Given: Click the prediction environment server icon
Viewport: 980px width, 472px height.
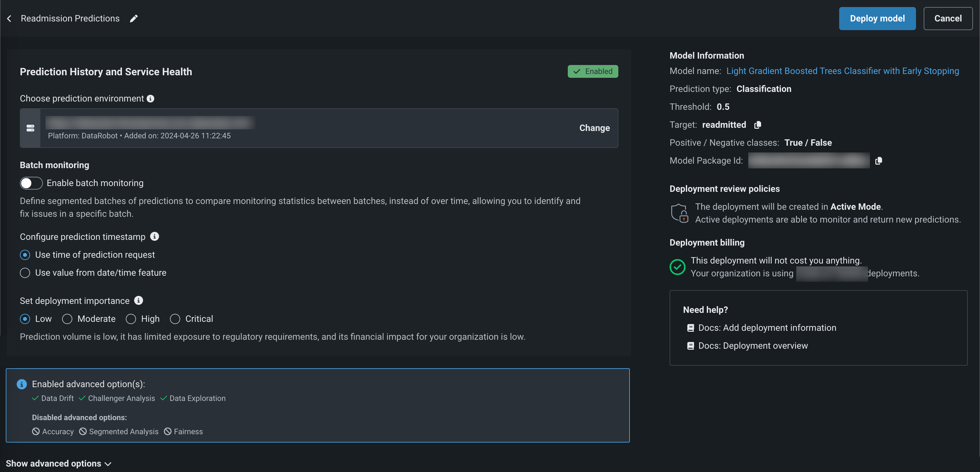Looking at the screenshot, I should pyautogui.click(x=30, y=128).
